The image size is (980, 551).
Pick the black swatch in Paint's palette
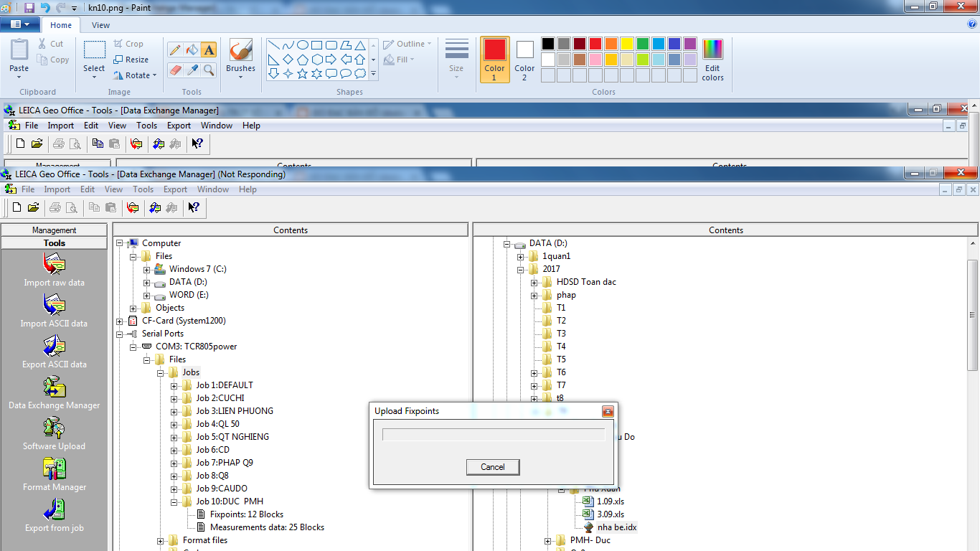tap(548, 44)
